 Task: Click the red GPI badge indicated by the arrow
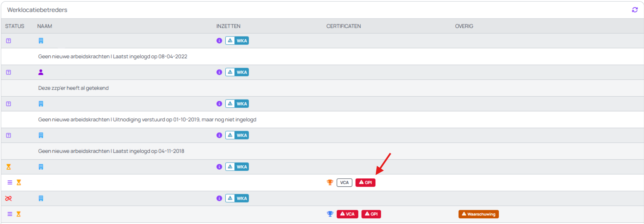tap(365, 182)
